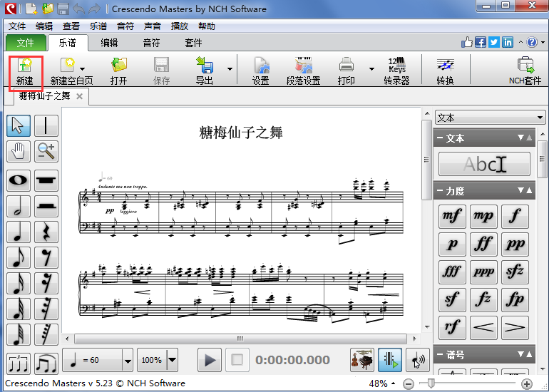Click the horizontal score scrollbar

pos(240,339)
